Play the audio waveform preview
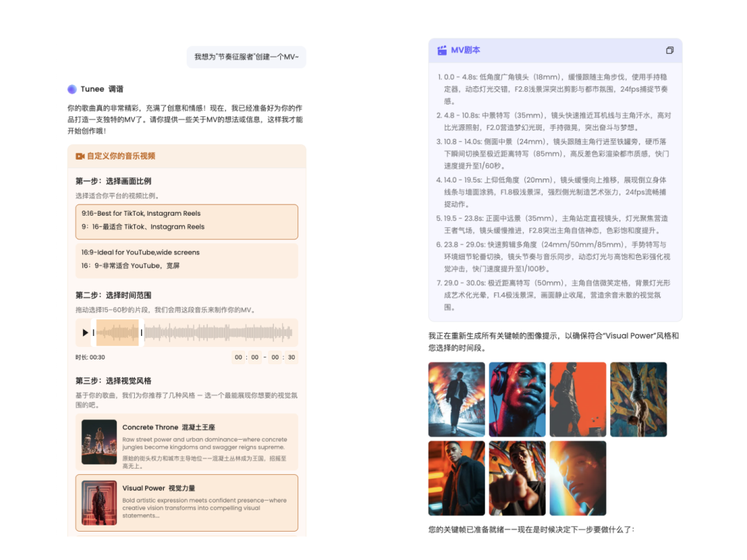The height and width of the screenshot is (560, 747). point(85,333)
